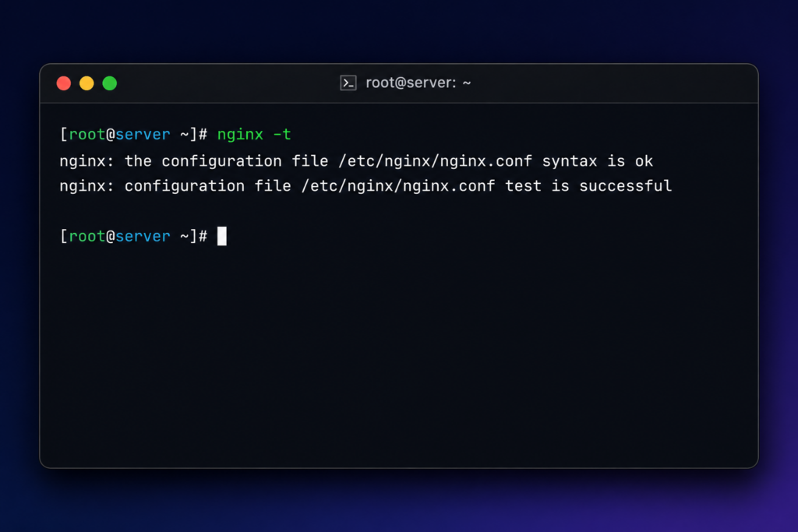Click empty area of terminal body
798x532 pixels.
[399, 356]
